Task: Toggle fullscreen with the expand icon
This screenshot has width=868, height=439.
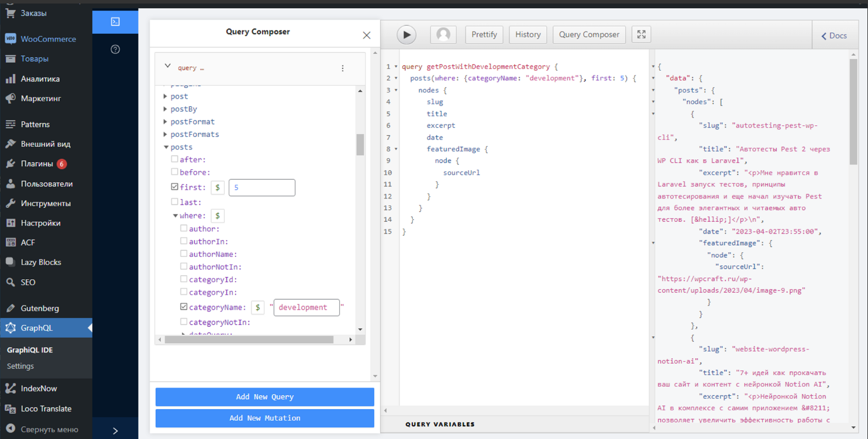Action: pyautogui.click(x=641, y=35)
